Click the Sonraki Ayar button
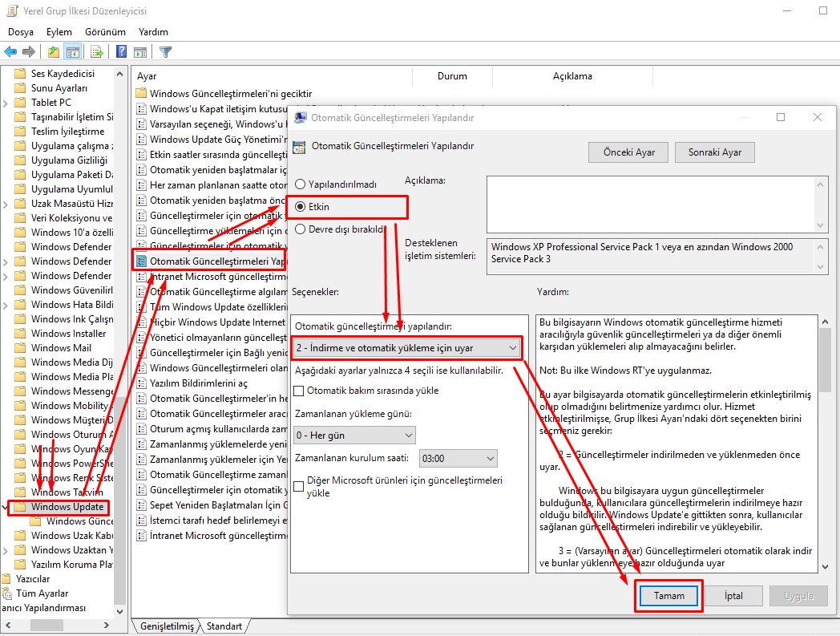The width and height of the screenshot is (840, 636). 715,152
